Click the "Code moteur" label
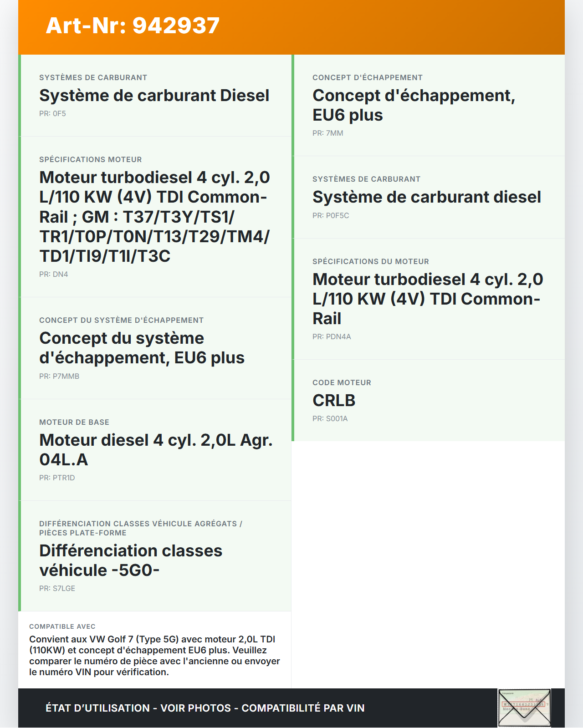Screen dimensions: 583x728 [342, 383]
